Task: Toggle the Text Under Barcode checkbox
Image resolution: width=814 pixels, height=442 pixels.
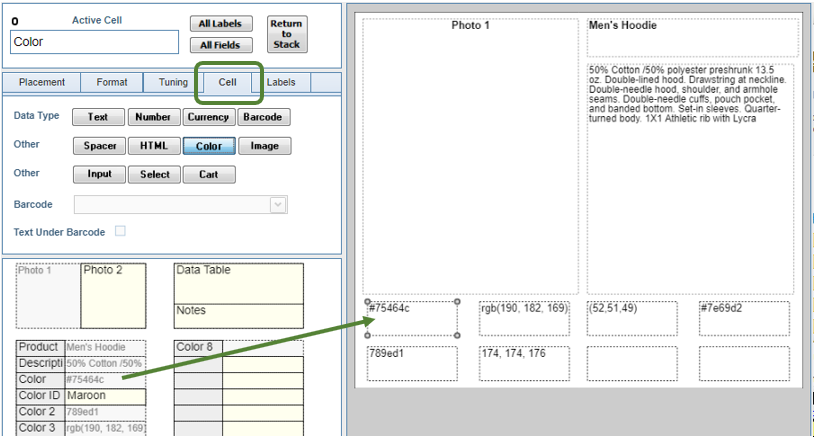Action: click(120, 232)
